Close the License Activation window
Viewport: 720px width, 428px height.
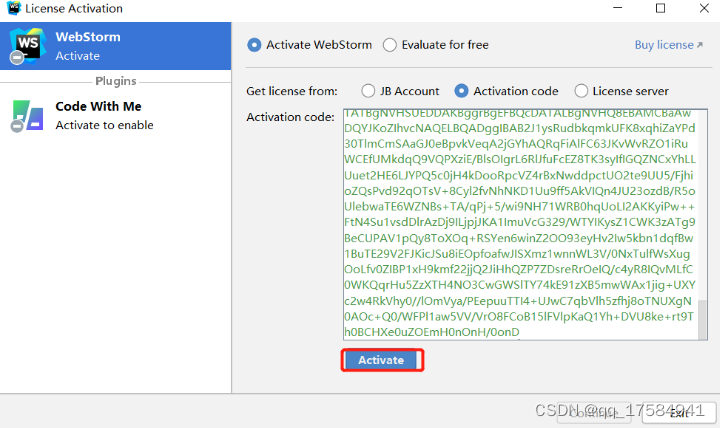(x=704, y=8)
